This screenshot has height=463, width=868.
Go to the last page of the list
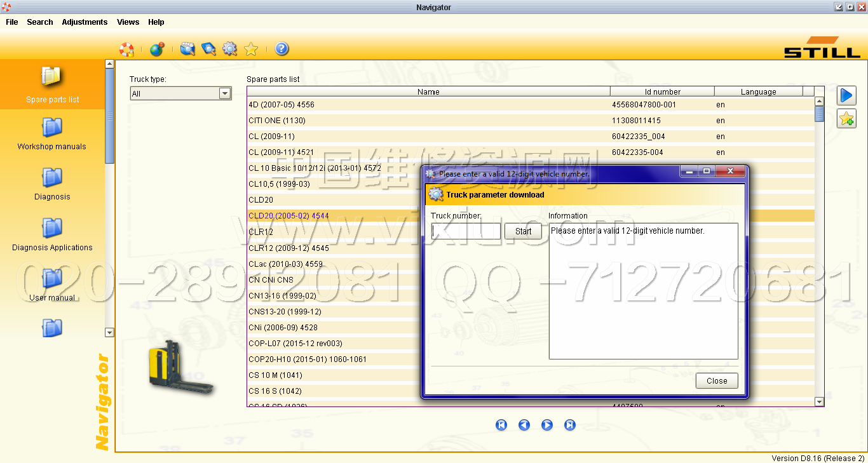(570, 425)
